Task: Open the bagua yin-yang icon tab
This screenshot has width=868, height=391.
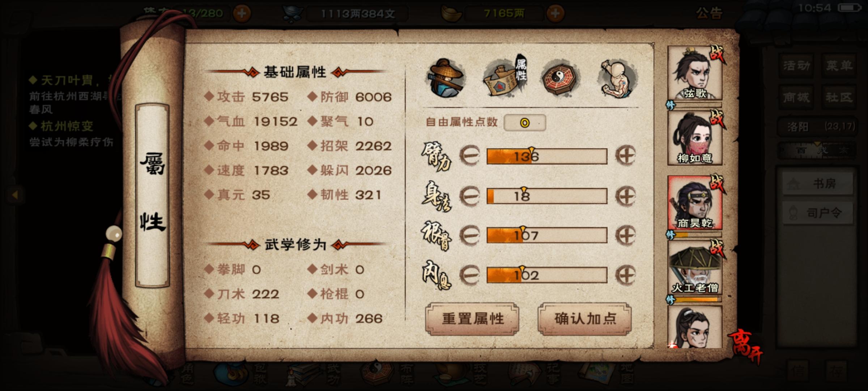Action: 561,78
